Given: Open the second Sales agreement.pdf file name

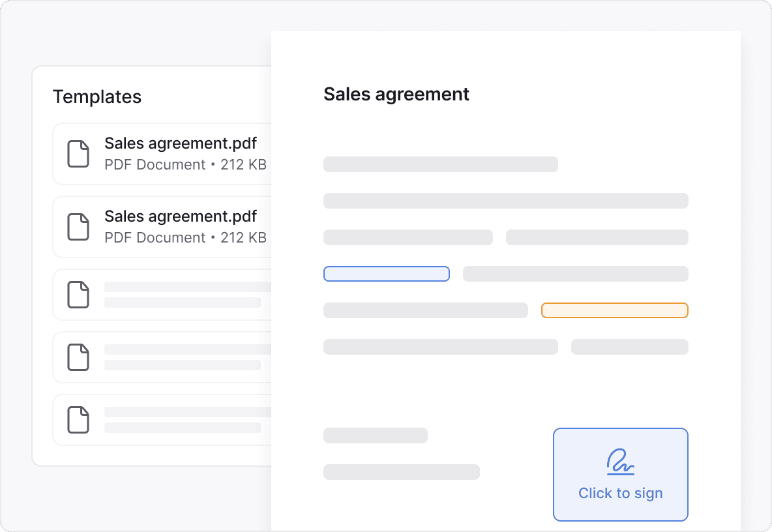Looking at the screenshot, I should 180,216.
